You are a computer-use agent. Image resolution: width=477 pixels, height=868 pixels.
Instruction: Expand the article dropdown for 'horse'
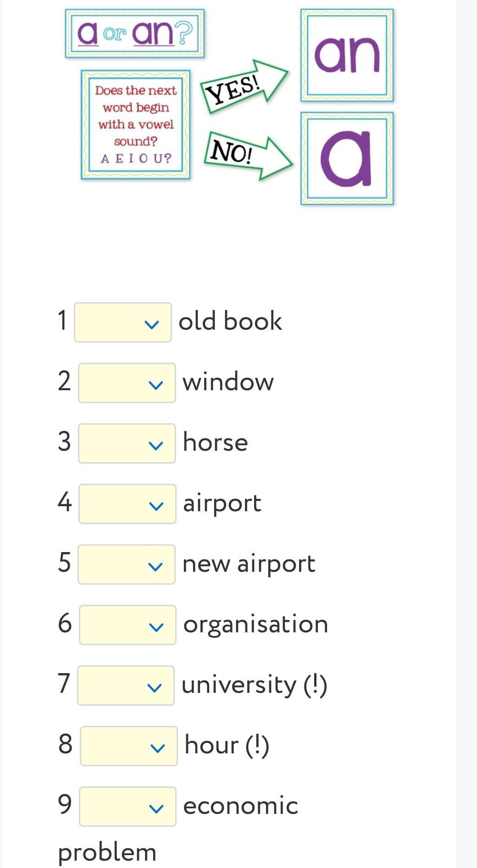click(x=127, y=443)
